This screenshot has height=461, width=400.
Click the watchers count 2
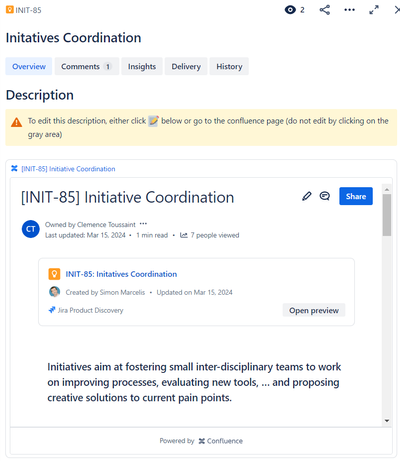[302, 10]
